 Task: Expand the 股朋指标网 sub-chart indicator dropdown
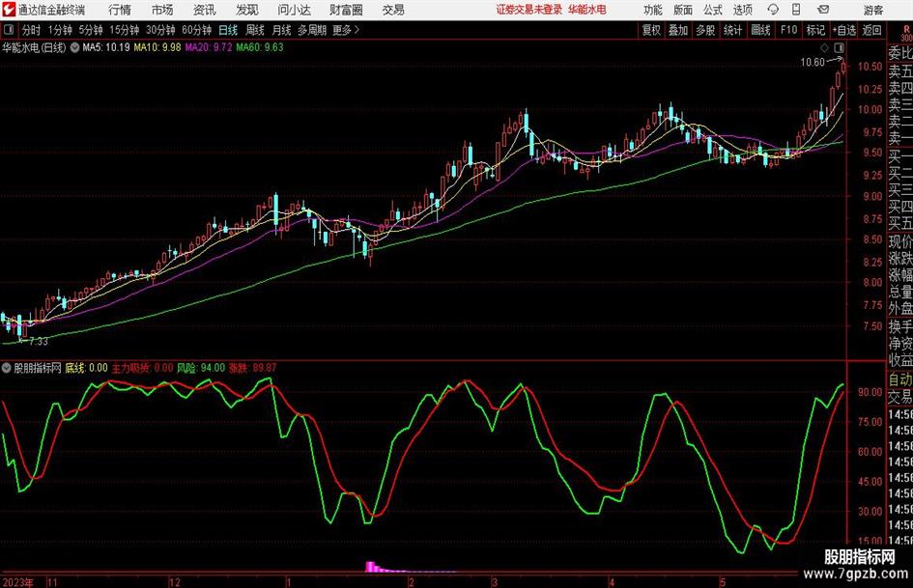coord(7,368)
